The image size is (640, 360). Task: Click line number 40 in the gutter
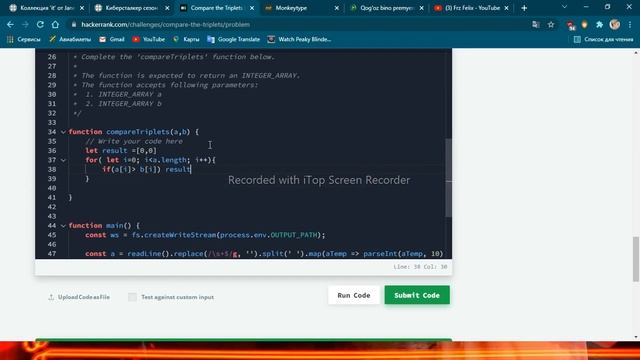coord(52,188)
